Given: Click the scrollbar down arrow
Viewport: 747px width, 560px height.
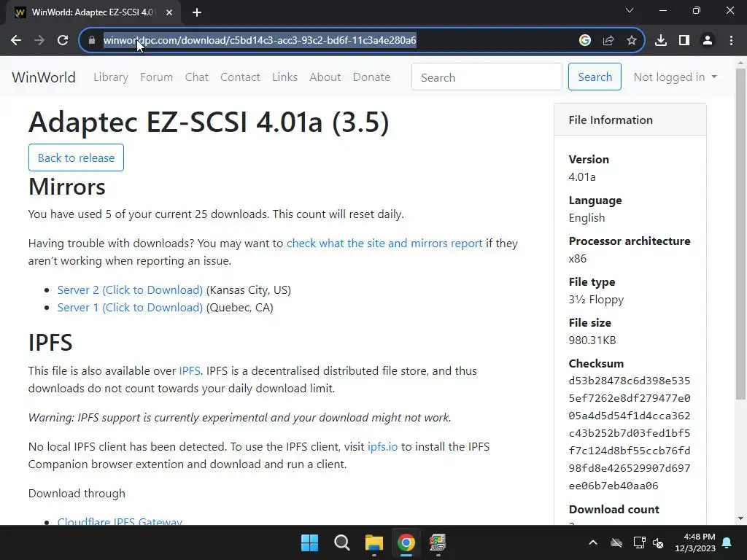Looking at the screenshot, I should pos(740,518).
